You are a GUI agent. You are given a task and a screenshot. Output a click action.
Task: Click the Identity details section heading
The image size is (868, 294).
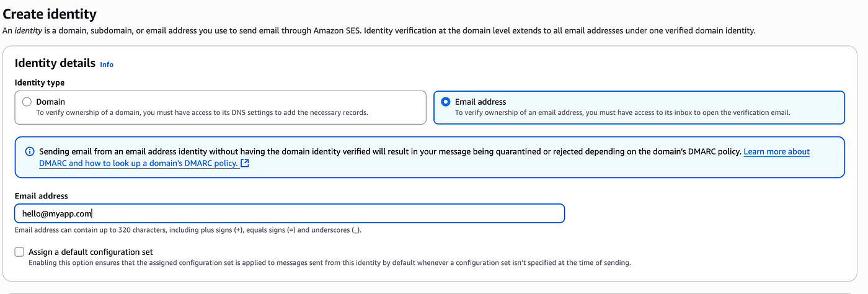click(x=55, y=63)
